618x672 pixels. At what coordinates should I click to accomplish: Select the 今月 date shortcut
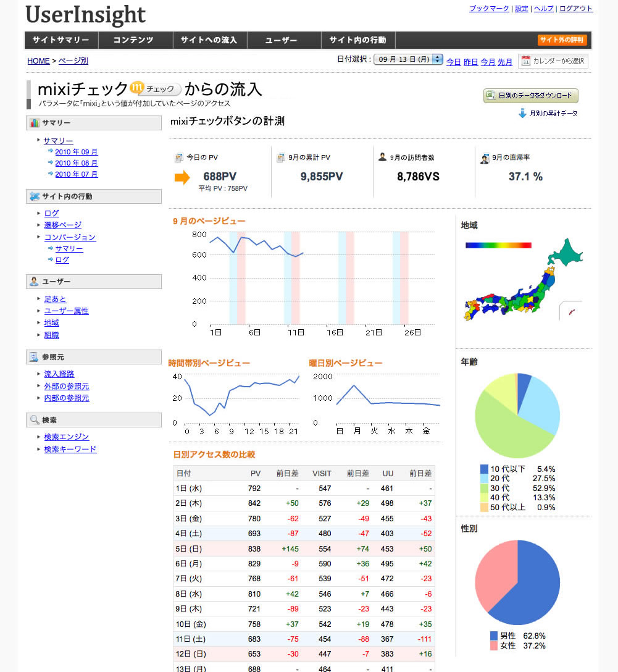pos(488,62)
